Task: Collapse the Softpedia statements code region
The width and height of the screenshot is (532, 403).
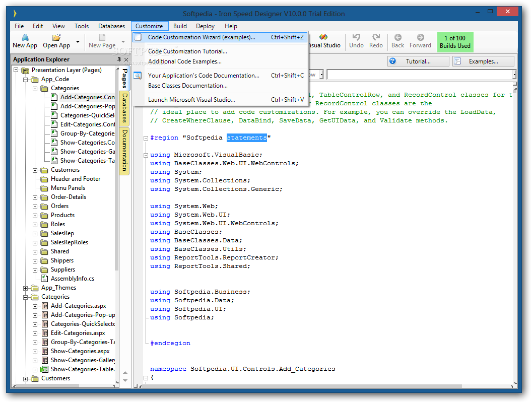Action: tap(146, 138)
